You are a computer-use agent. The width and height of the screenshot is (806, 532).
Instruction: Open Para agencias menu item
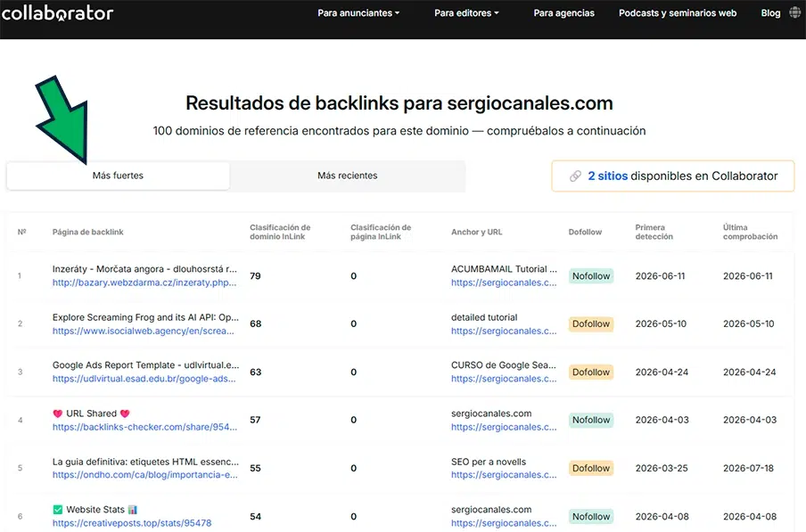563,13
